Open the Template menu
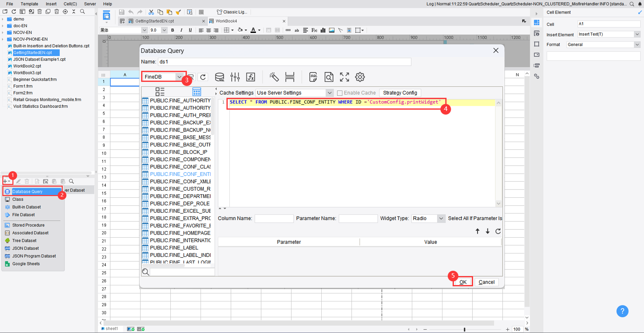Image resolution: width=644 pixels, height=333 pixels. tap(29, 4)
